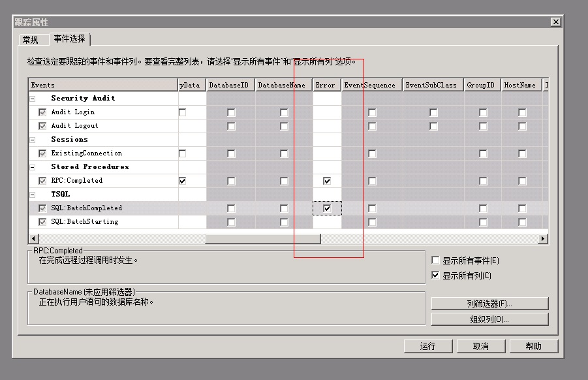Uncheck the Audit Logout event

pyautogui.click(x=42, y=125)
